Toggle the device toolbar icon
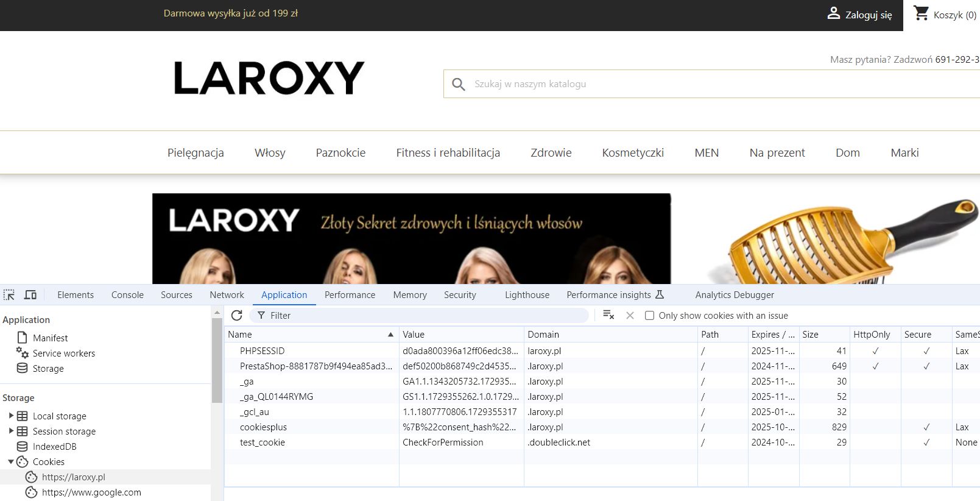The width and height of the screenshot is (980, 501). tap(30, 295)
